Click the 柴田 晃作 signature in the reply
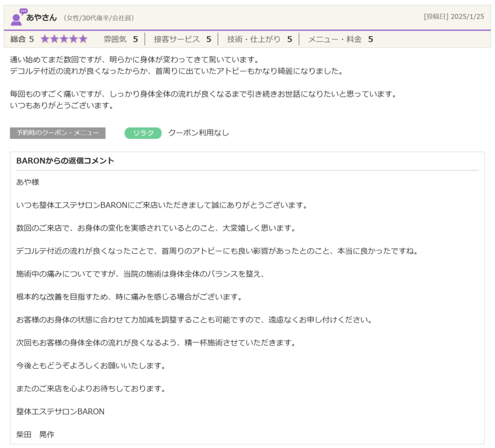495x448 pixels. coord(35,434)
